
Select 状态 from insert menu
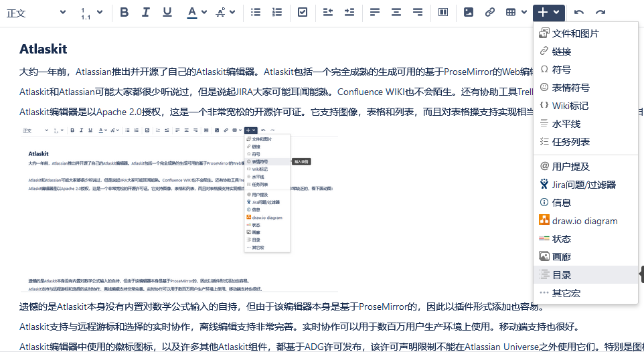(x=585, y=239)
